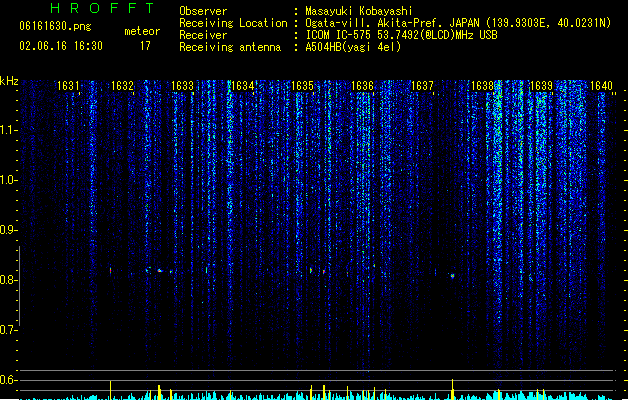Click the 1634 time marker
This screenshot has width=629, height=400.
pos(243,86)
